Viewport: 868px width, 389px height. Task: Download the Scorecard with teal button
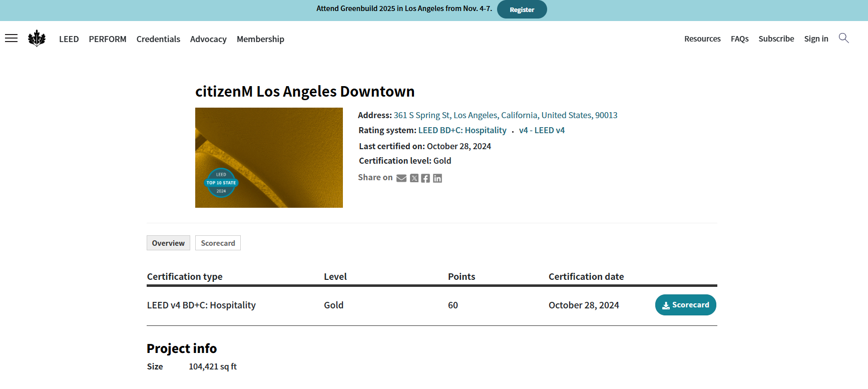pyautogui.click(x=685, y=305)
